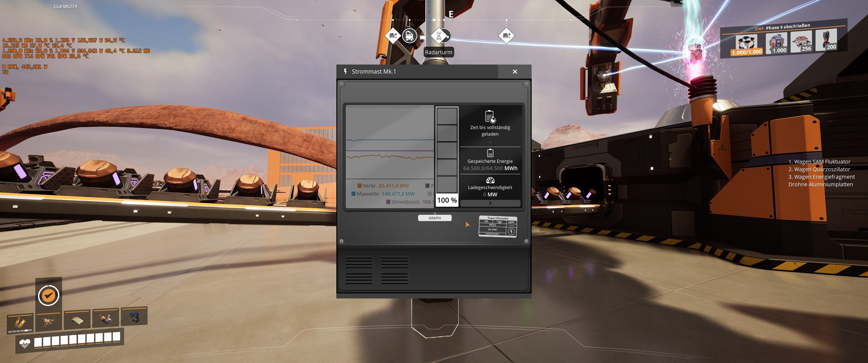Click the lightning bolt icon beside Strommast Mk.1
This screenshot has height=363, width=868.
(345, 71)
